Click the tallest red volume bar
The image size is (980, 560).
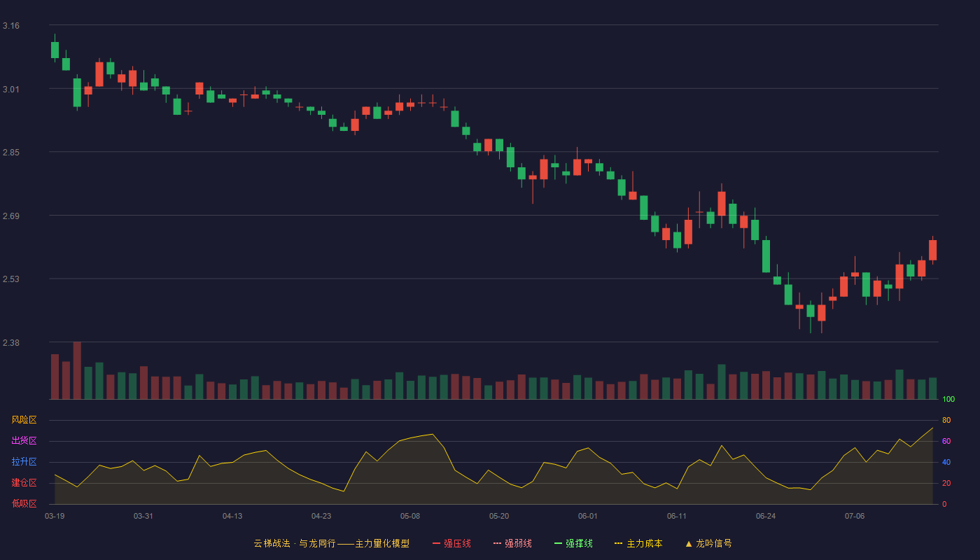(x=77, y=370)
